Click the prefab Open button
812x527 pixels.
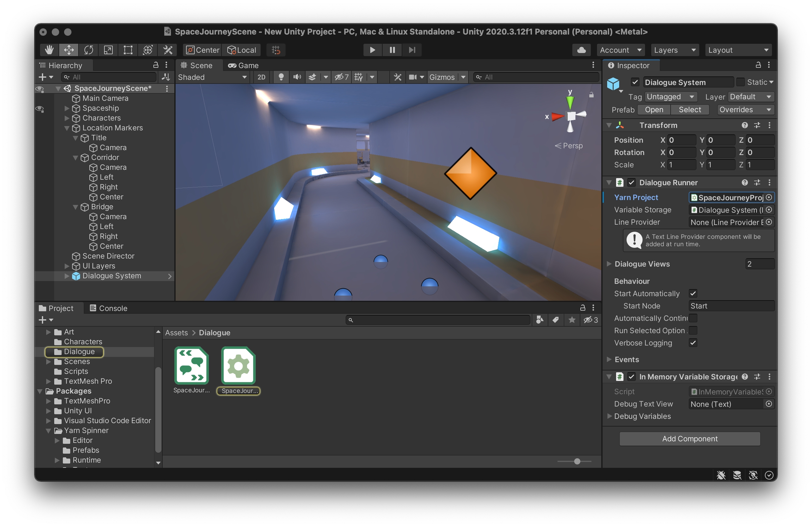tap(654, 110)
